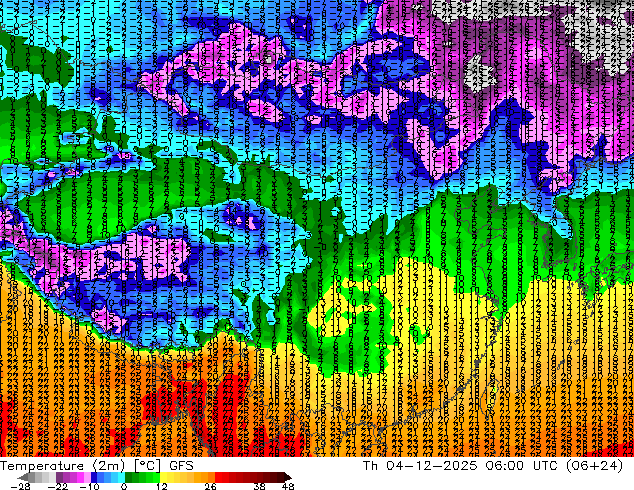Click the '48' legend value
The width and height of the screenshot is (634, 490).
point(288,486)
